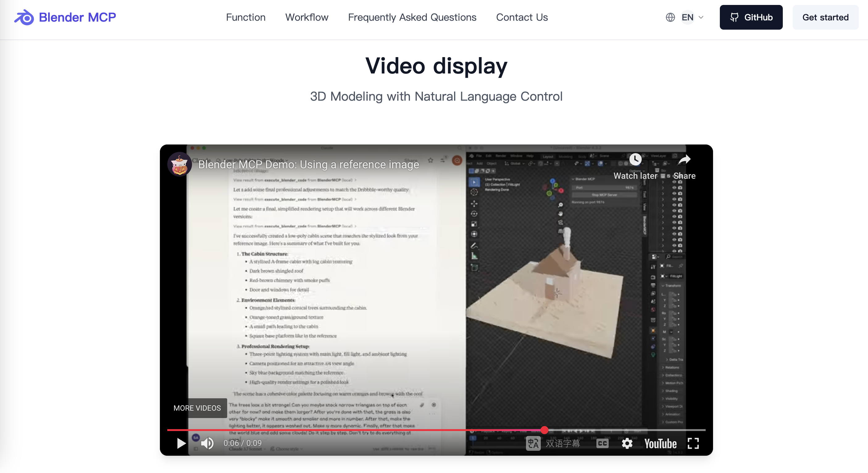Screen dimensions: 868x473
Task: Open the Workflow nav item
Action: pyautogui.click(x=307, y=17)
